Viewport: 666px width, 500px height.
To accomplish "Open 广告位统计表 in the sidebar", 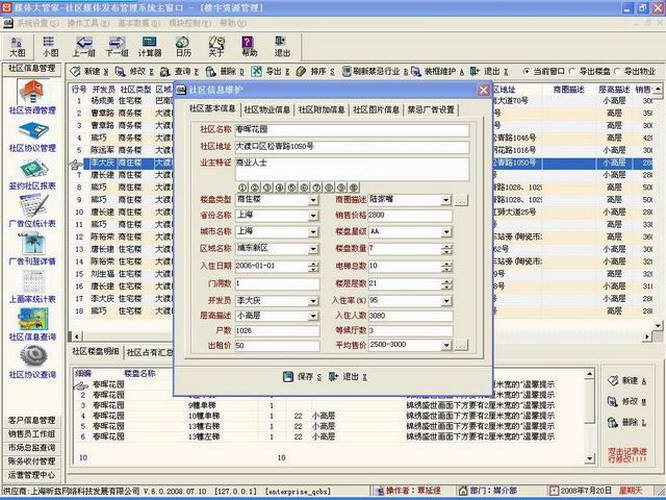I will [x=33, y=212].
